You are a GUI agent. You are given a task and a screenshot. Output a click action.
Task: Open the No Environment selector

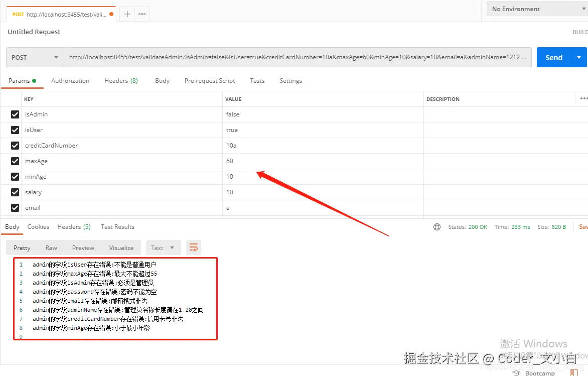coord(537,9)
